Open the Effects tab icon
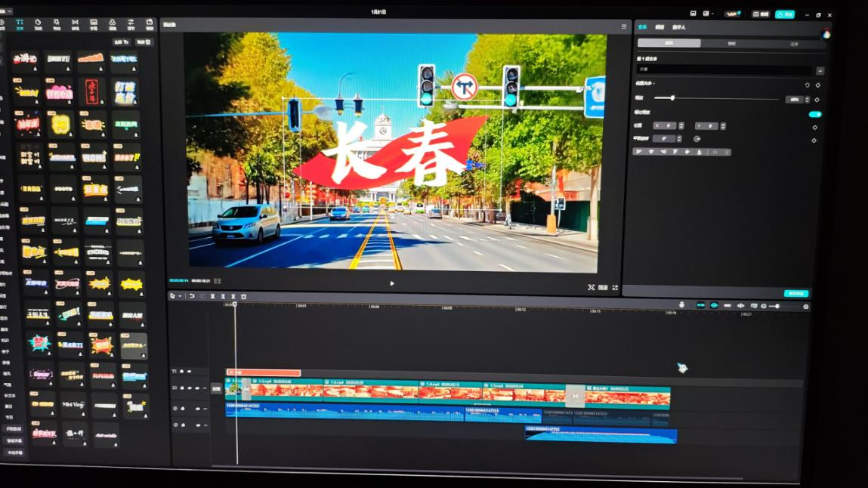 (x=57, y=25)
